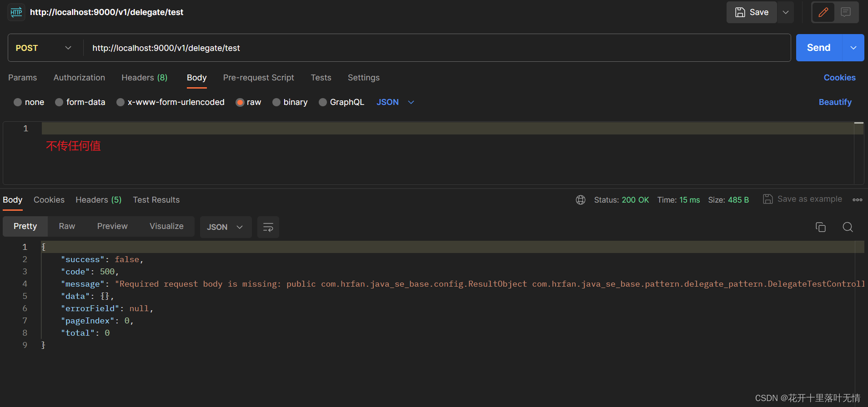
Task: Switch to the Params tab
Action: 23,78
